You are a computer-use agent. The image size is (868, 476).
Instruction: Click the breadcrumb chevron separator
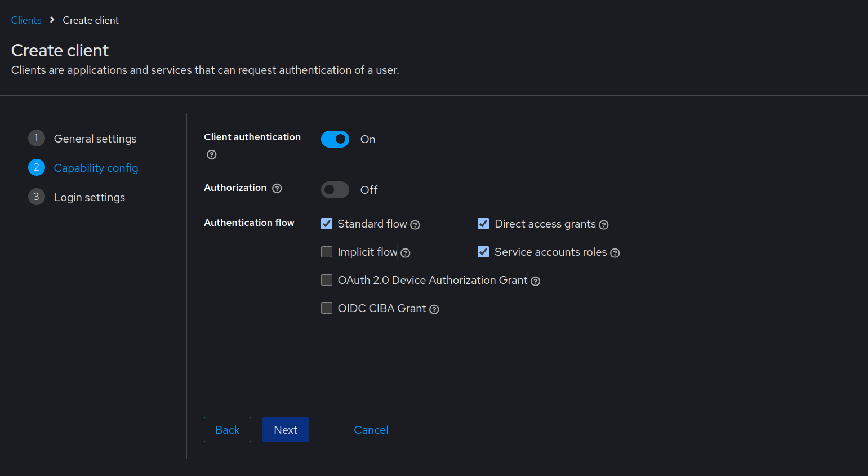pyautogui.click(x=52, y=20)
